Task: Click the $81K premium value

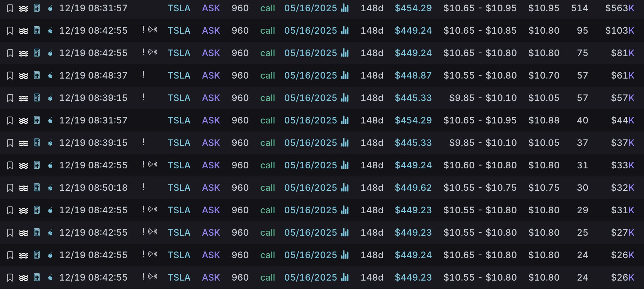Action: pos(623,53)
